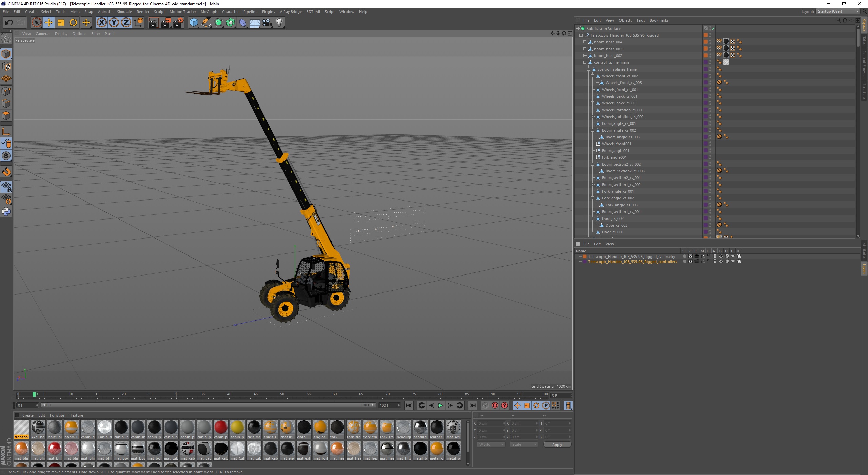Add a camera object

click(x=267, y=23)
